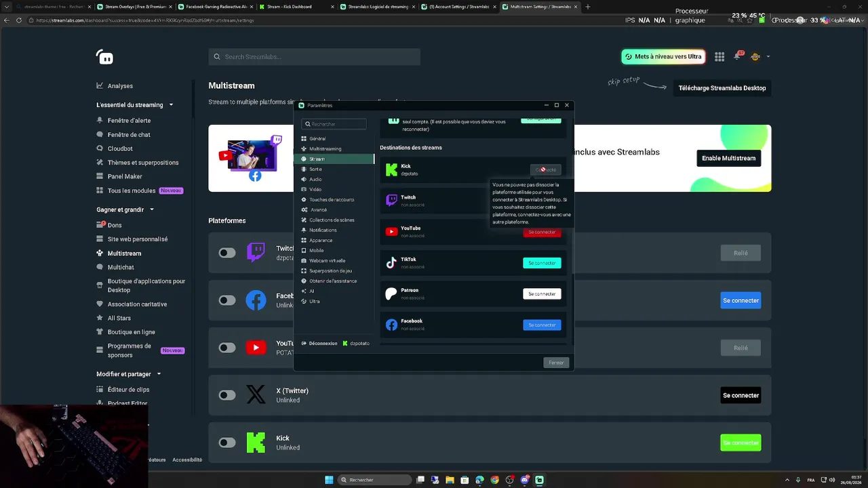Click the Fermer button in Paramètres
The width and height of the screenshot is (868, 488).
pos(556,363)
